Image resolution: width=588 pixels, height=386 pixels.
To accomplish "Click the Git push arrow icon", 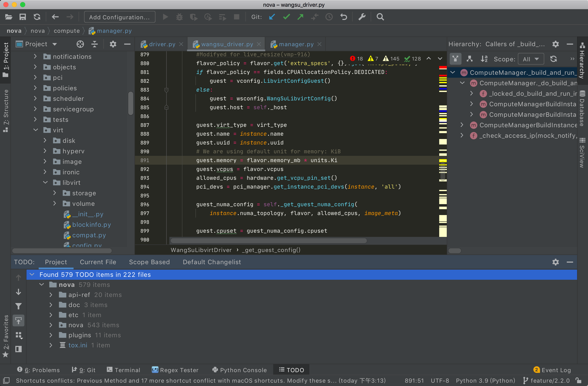I will 301,17.
